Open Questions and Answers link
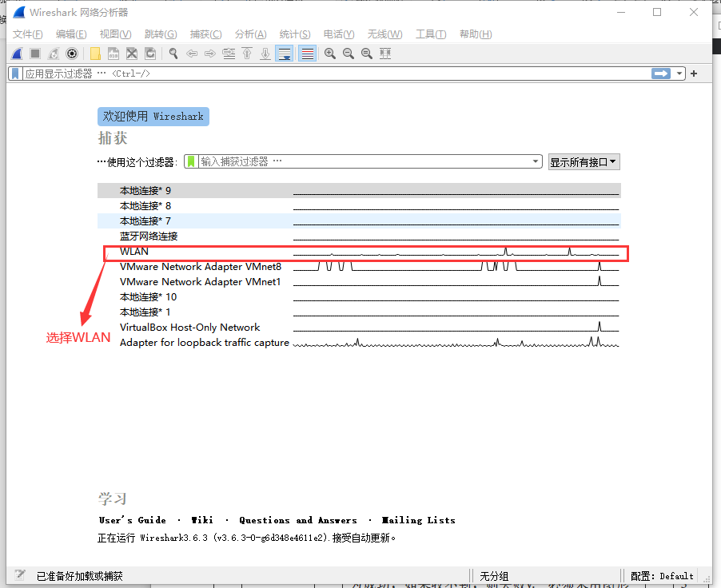 298,520
